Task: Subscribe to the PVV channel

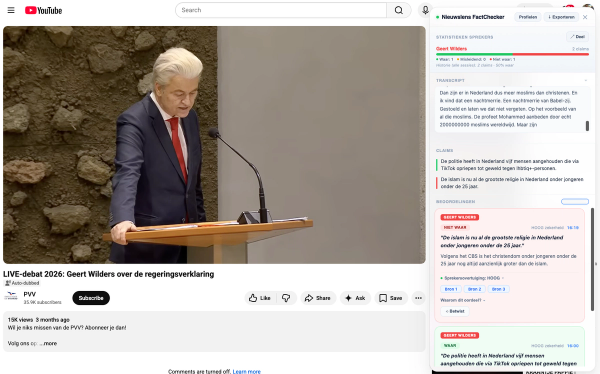Action: 91,298
